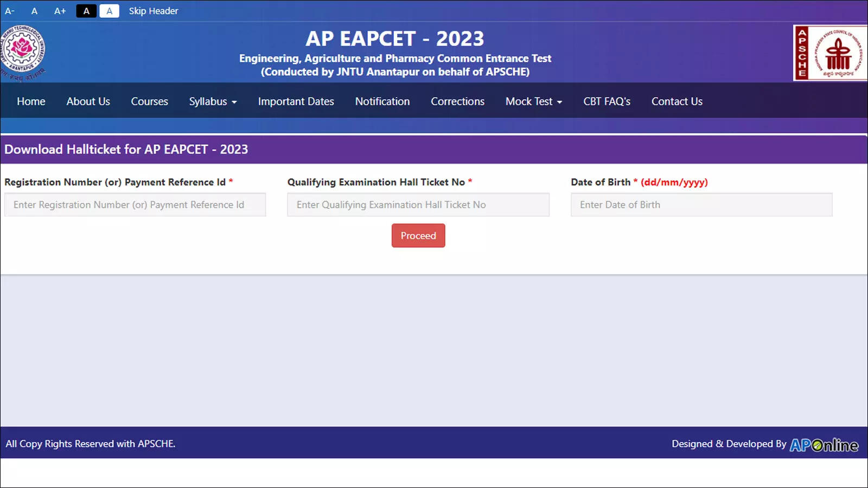Viewport: 868px width, 488px height.
Task: Open the Contact Us page
Action: pyautogui.click(x=676, y=101)
